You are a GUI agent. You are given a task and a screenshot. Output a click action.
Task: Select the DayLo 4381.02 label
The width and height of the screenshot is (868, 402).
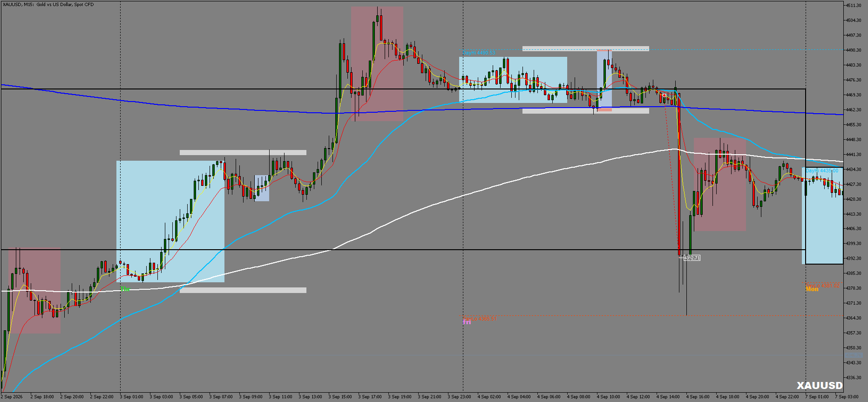[823, 285]
